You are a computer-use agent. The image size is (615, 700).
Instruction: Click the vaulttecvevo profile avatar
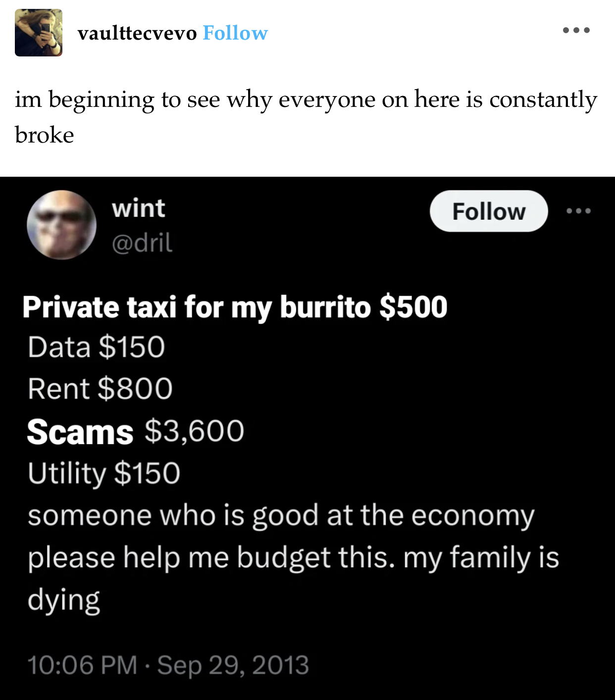39,33
